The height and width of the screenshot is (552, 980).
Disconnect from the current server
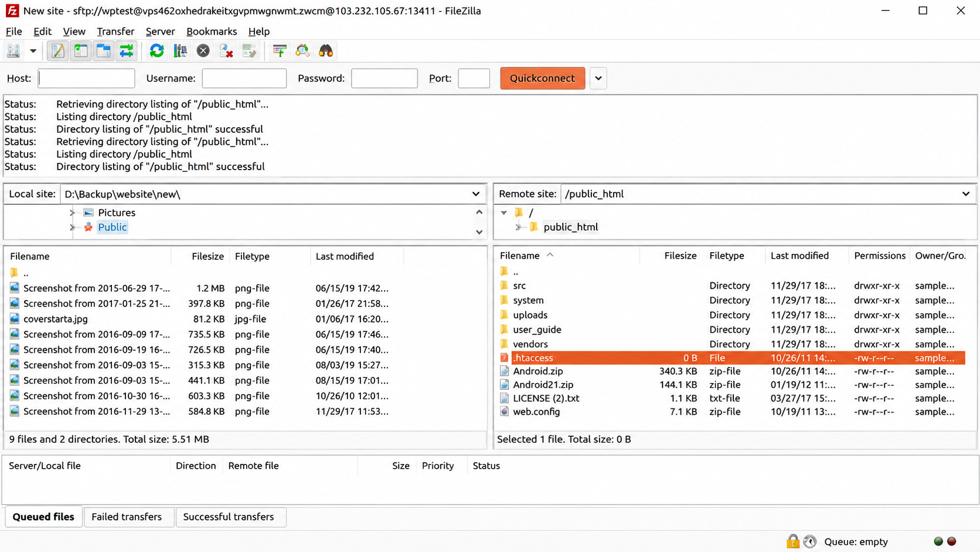pos(226,51)
